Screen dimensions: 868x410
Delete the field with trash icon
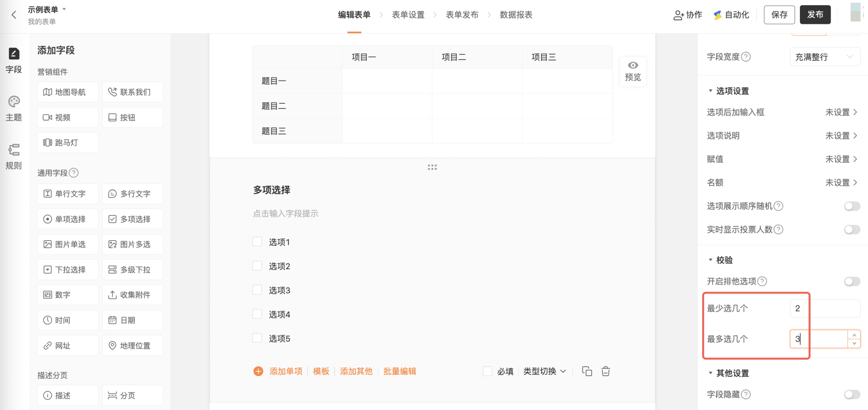click(x=606, y=371)
